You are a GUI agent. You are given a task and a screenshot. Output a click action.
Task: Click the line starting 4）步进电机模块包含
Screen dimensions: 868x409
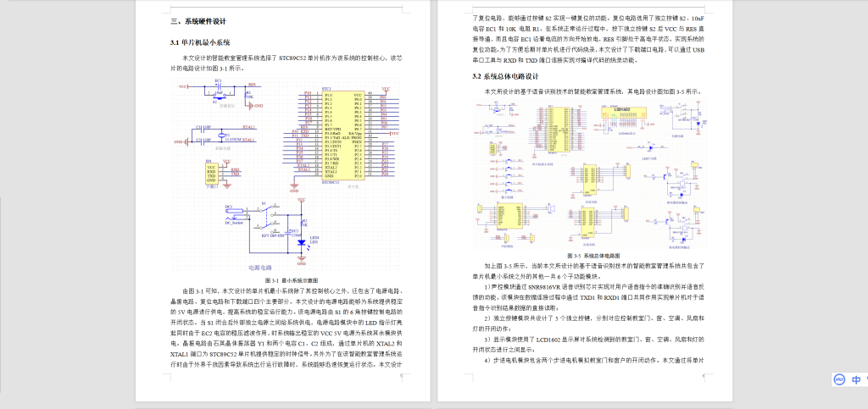click(594, 360)
